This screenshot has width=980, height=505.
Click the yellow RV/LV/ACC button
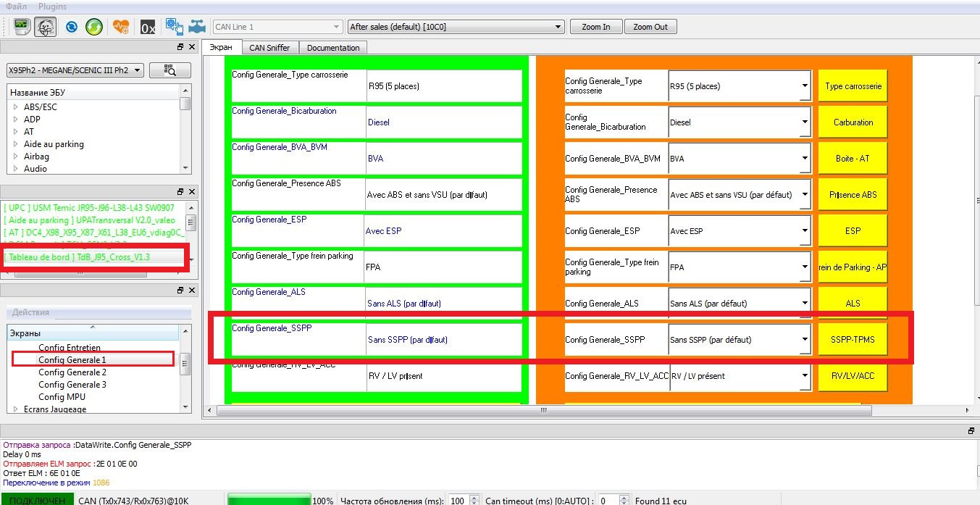853,376
